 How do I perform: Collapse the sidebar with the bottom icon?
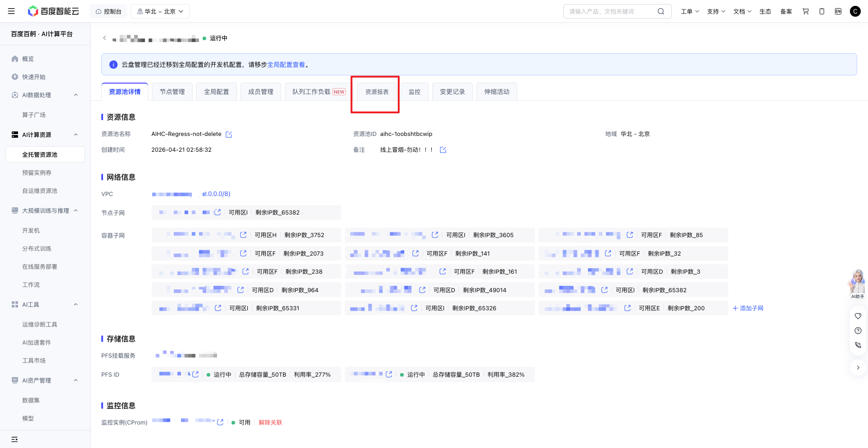pos(14,439)
